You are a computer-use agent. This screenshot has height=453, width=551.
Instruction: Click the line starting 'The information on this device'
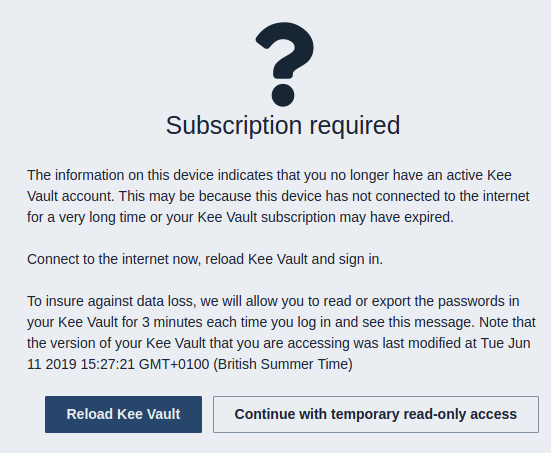[269, 175]
